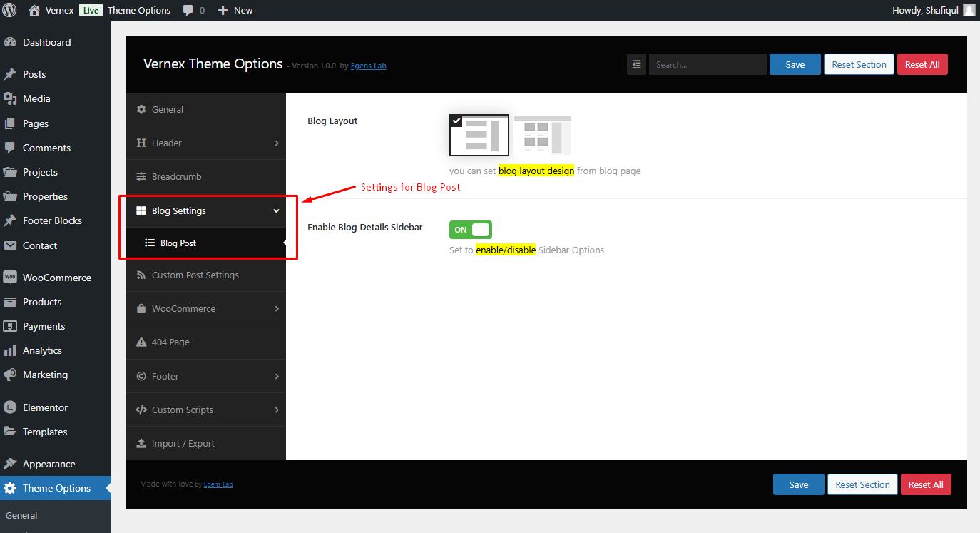Click the bottom Reset Section button

pyautogui.click(x=862, y=484)
